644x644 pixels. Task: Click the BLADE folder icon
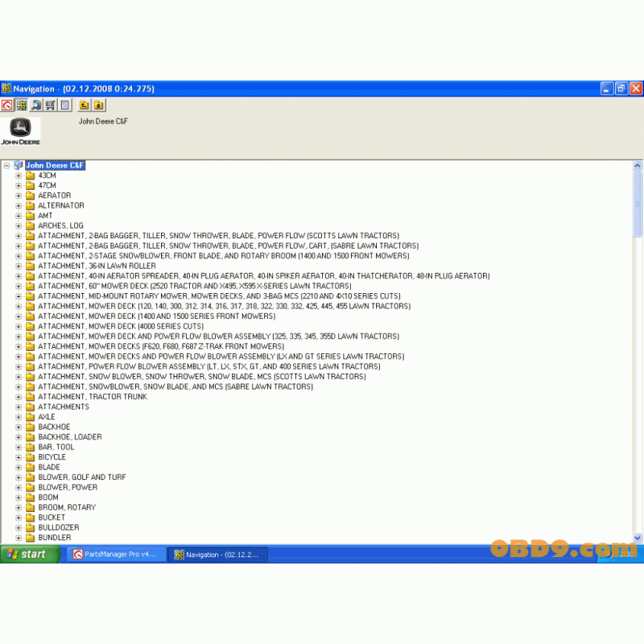click(x=30, y=468)
